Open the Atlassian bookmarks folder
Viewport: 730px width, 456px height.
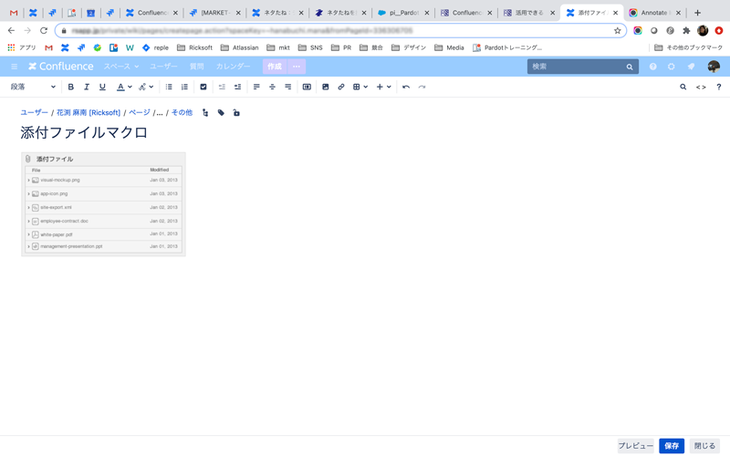click(239, 48)
